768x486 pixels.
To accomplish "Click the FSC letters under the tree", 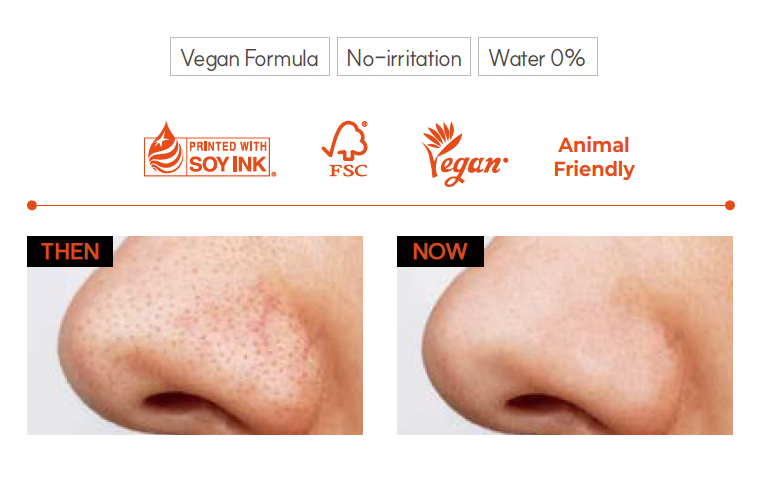I will pos(348,170).
